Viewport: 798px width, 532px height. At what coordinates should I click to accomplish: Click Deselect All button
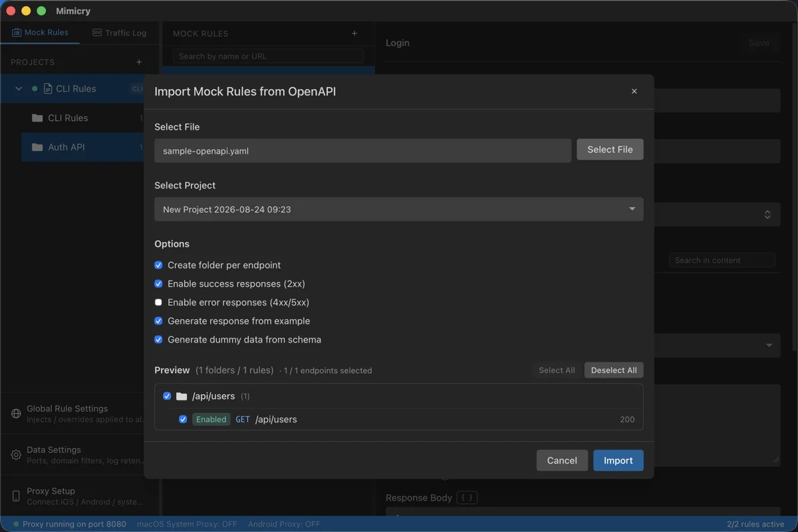click(x=614, y=370)
